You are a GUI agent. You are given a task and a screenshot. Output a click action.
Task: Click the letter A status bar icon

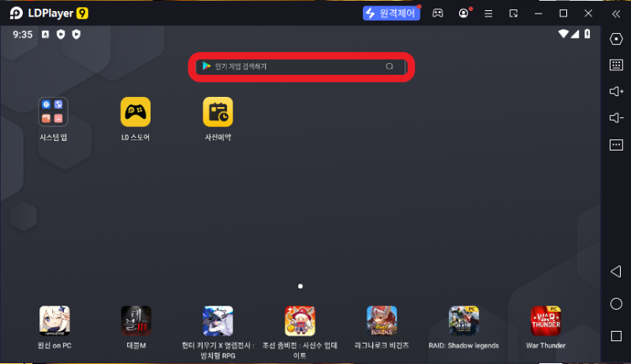[x=46, y=35]
